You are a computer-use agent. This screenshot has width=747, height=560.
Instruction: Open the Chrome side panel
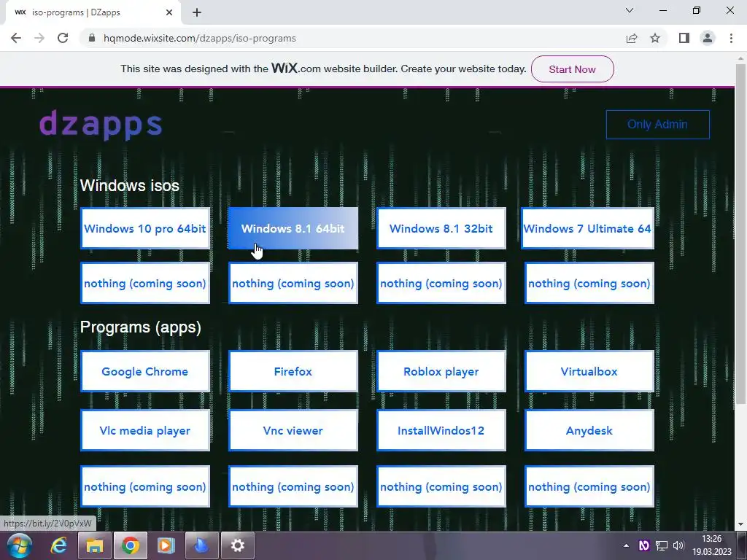click(x=684, y=38)
